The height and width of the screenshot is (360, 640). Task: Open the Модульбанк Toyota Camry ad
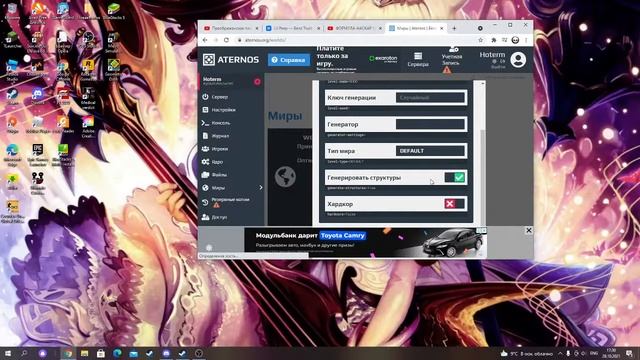[365, 242]
